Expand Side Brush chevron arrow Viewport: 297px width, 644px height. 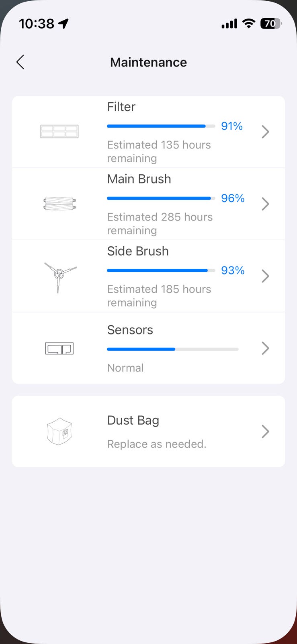[x=265, y=276]
